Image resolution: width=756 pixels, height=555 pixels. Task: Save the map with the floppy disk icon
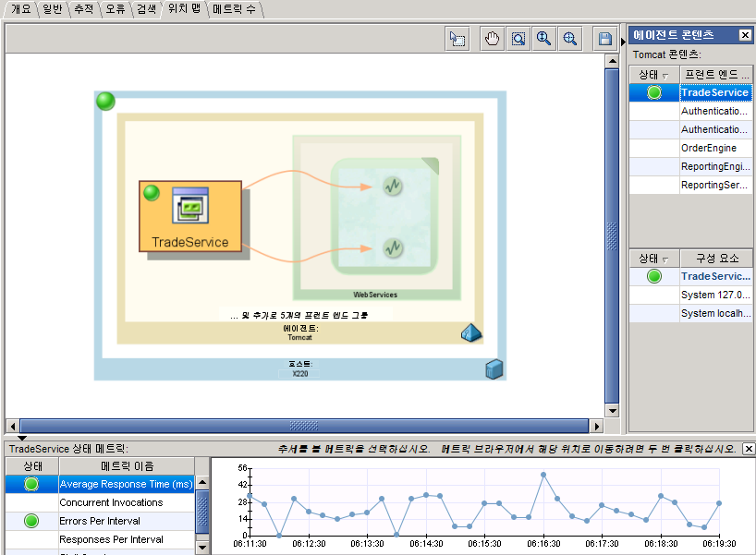(x=605, y=39)
